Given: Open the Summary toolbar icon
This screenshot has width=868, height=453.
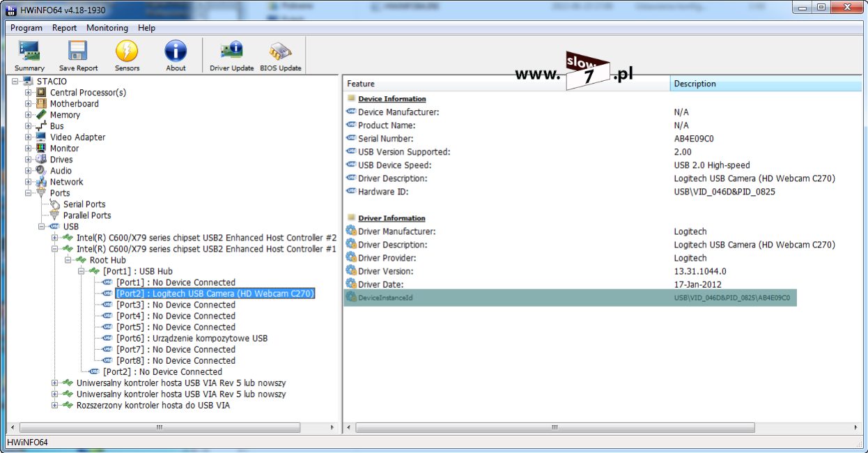Looking at the screenshot, I should click(29, 56).
